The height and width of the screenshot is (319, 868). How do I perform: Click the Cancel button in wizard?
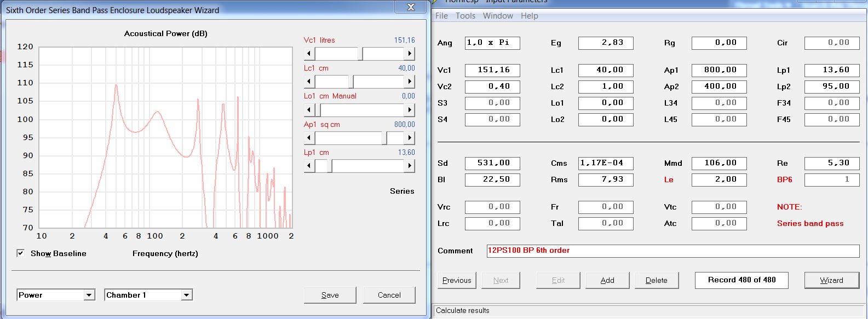click(389, 295)
